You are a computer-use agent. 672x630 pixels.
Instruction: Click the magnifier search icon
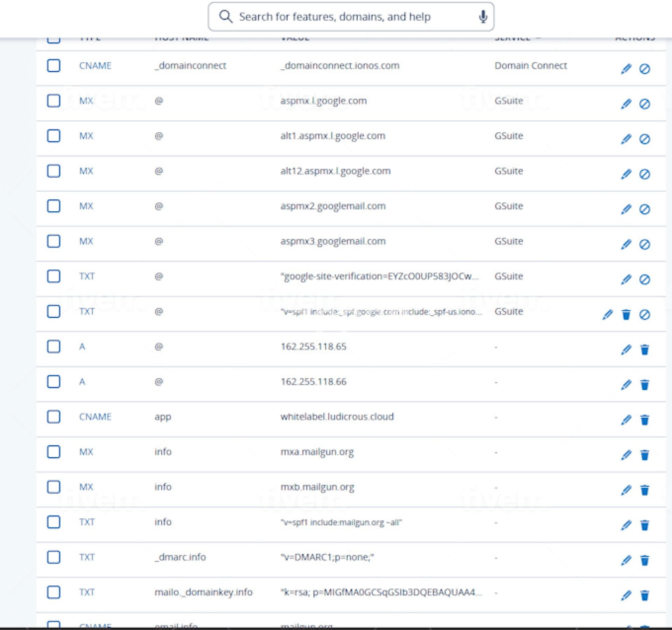226,16
